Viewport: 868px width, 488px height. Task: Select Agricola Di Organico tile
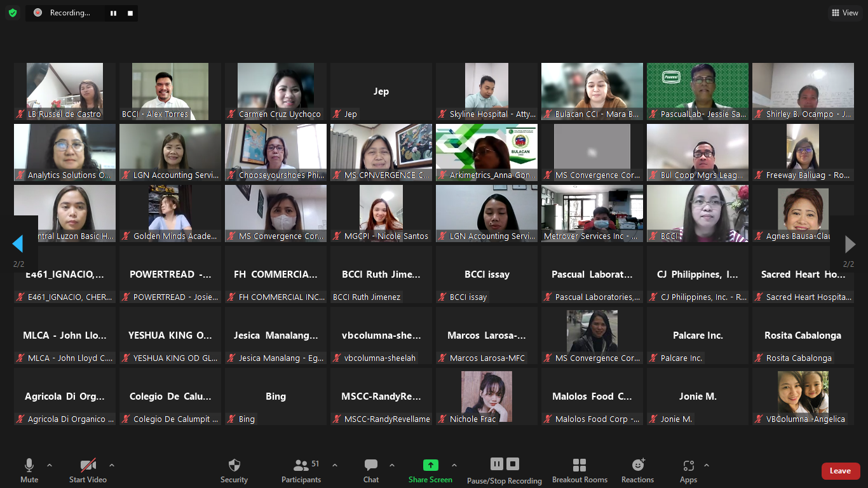point(65,396)
